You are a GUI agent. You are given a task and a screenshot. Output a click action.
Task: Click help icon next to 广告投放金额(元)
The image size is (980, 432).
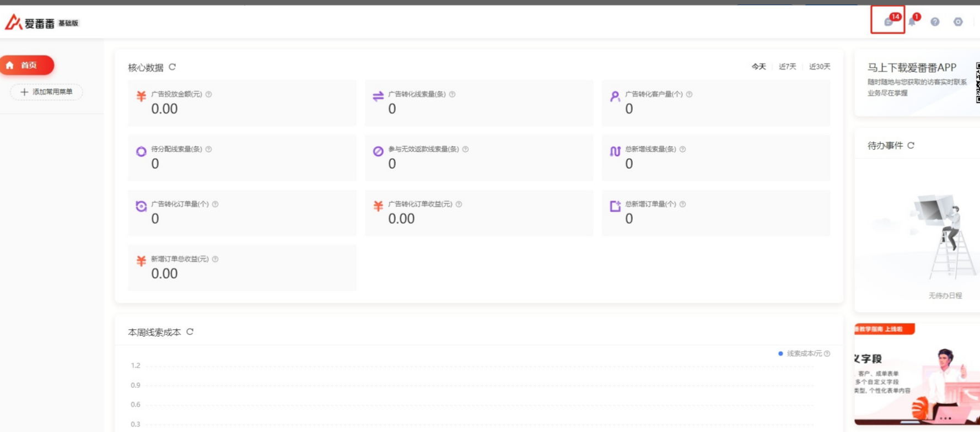[209, 94]
